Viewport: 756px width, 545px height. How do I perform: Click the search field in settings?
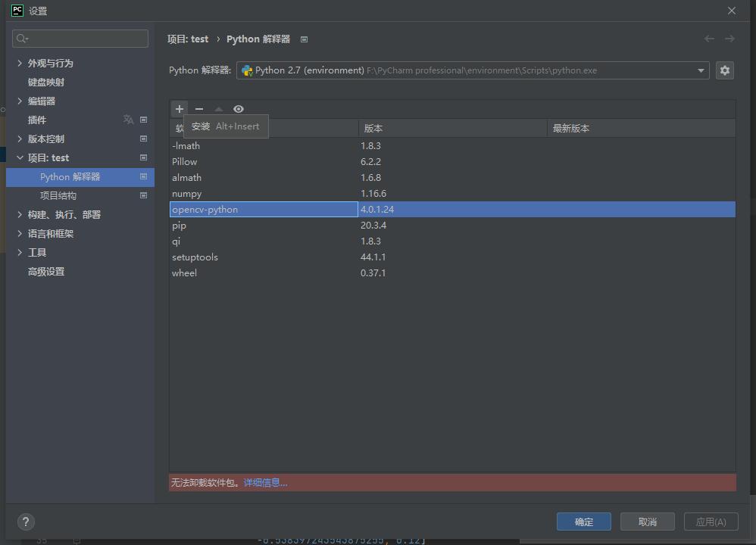click(x=80, y=38)
